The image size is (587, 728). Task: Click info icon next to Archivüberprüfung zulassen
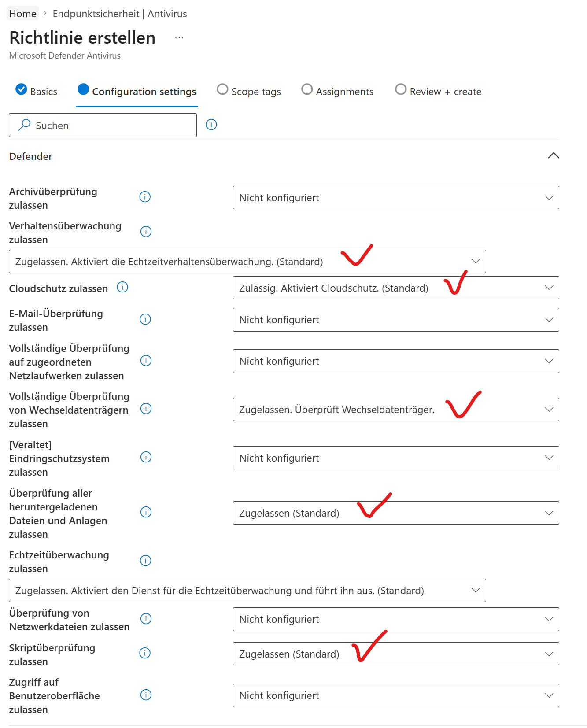[x=145, y=197]
